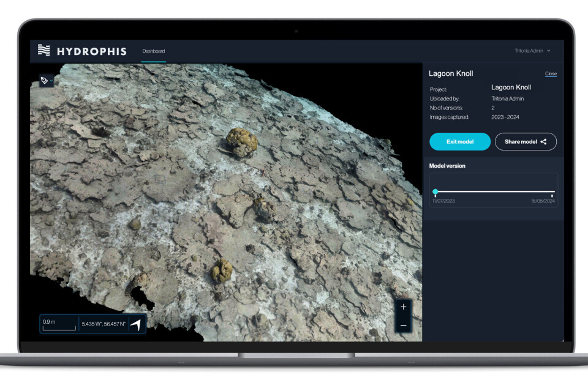Expand the tag tool dropdown chevron
The height and width of the screenshot is (377, 588).
53,81
